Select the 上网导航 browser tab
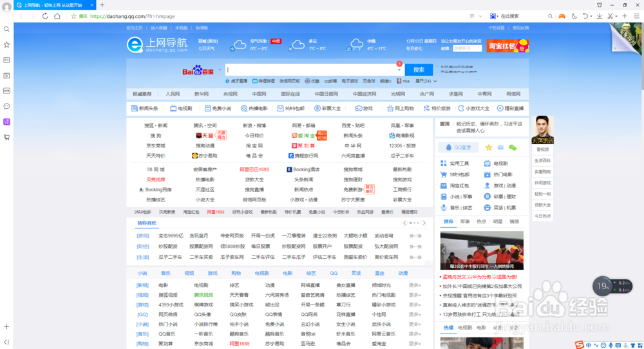The width and height of the screenshot is (644, 349). tap(53, 5)
